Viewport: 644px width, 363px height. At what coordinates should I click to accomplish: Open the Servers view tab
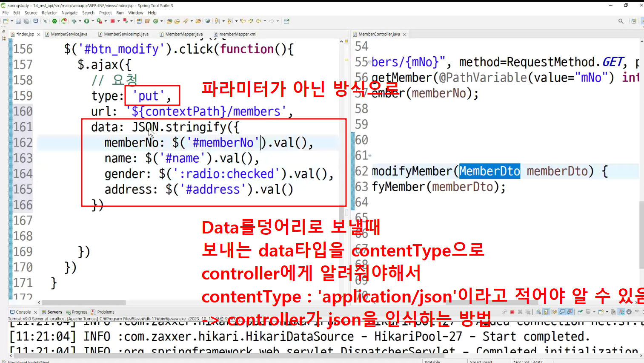pos(52,312)
